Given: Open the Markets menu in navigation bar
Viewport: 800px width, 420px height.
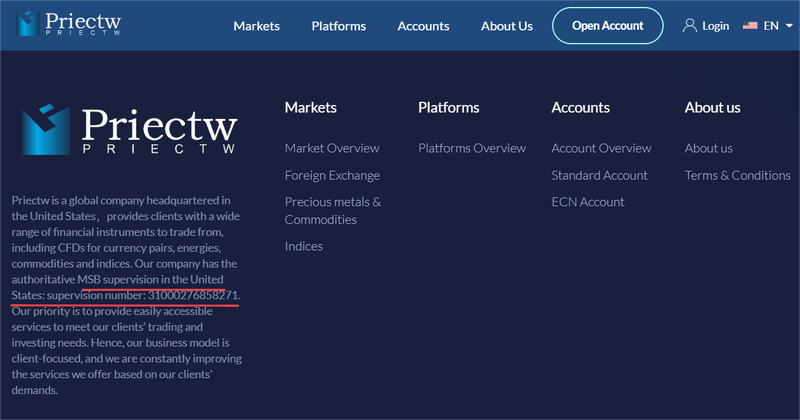Looking at the screenshot, I should [257, 26].
